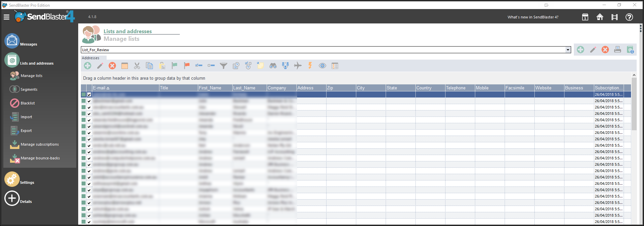Open the hamburger menu
The height and width of the screenshot is (226, 644).
[x=6, y=17]
